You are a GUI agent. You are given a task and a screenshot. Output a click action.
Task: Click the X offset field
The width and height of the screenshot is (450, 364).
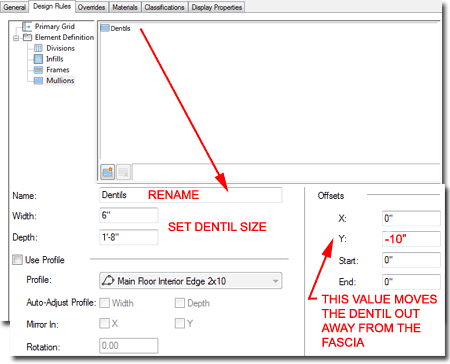pos(411,218)
